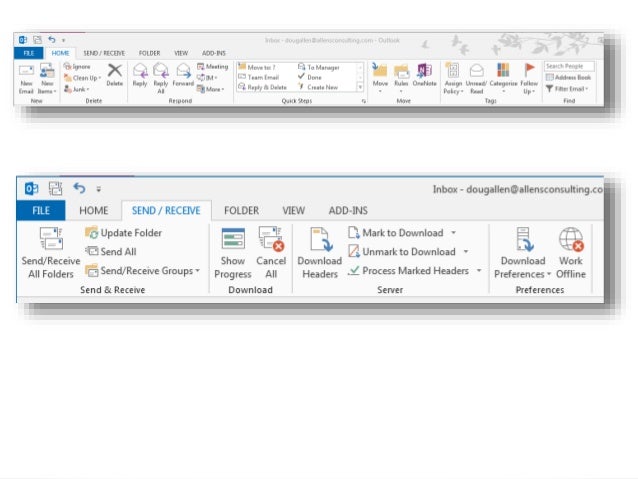Viewport: 638px width, 479px height.
Task: Open the Quick Steps dialog launcher
Action: point(364,101)
